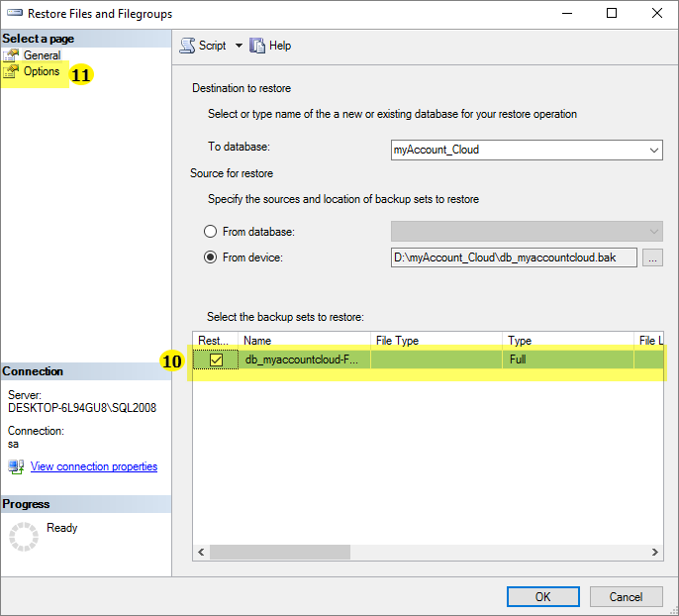
Task: Minimize the restore dialog window
Action: point(567,14)
